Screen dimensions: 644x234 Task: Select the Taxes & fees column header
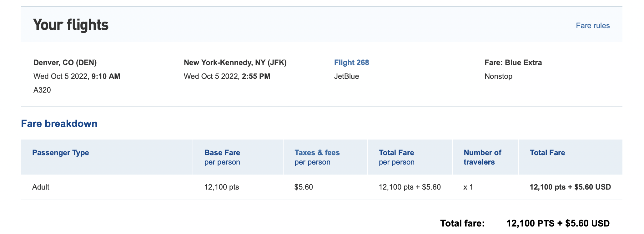click(317, 157)
